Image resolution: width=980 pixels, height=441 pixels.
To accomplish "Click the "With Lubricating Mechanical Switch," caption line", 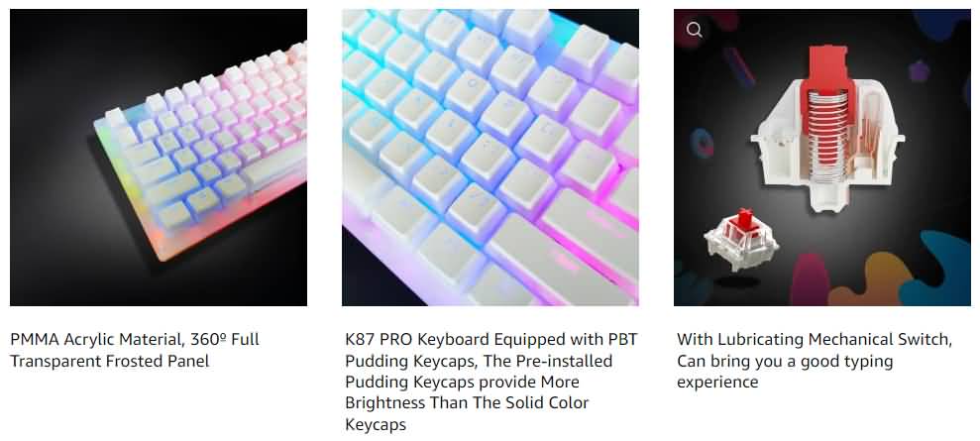I will (815, 340).
